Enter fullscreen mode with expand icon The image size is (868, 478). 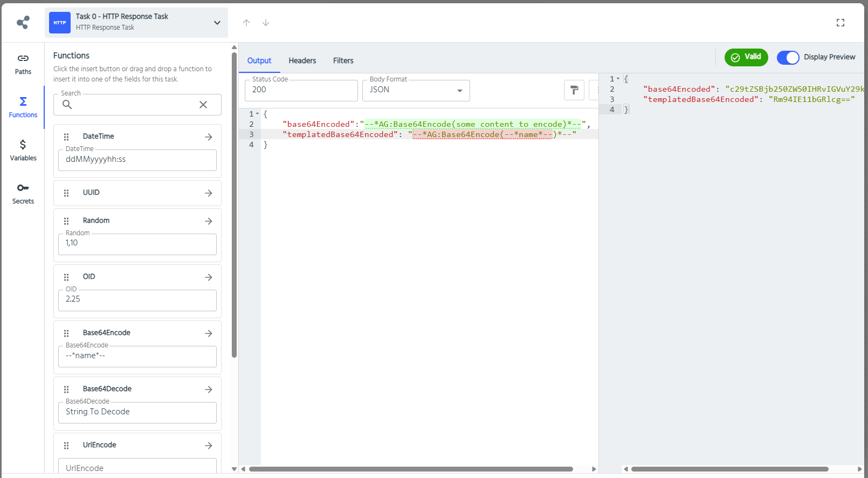pyautogui.click(x=840, y=23)
